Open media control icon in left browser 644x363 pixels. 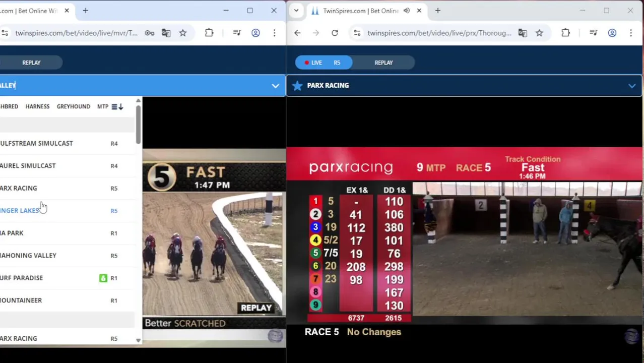[237, 33]
